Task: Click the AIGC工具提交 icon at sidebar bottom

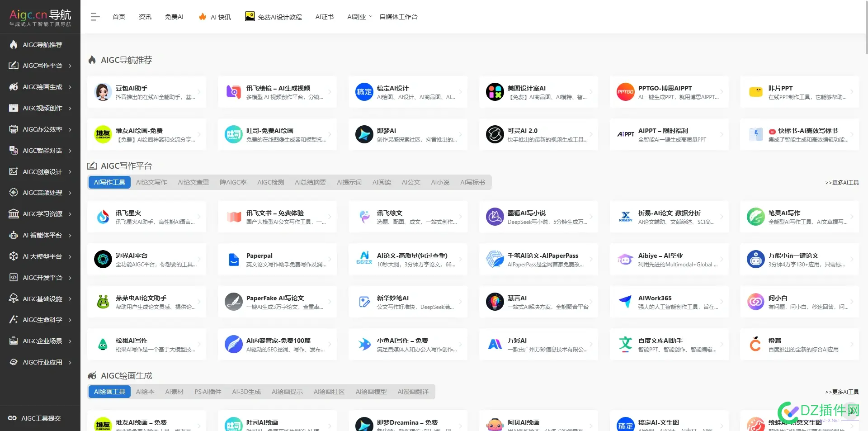Action: (x=13, y=418)
